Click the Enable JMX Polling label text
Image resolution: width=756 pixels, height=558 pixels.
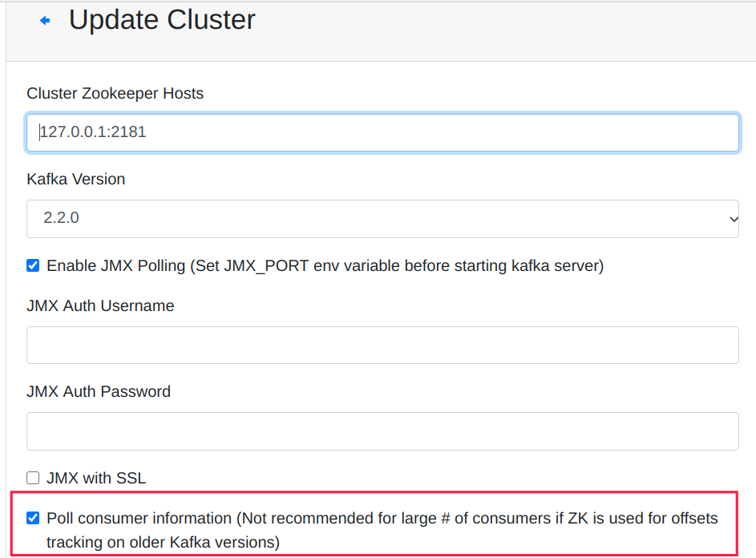(325, 265)
